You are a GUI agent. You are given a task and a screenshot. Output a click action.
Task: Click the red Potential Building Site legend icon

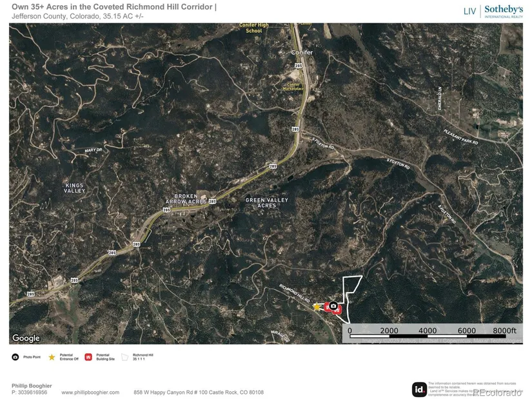pyautogui.click(x=88, y=356)
